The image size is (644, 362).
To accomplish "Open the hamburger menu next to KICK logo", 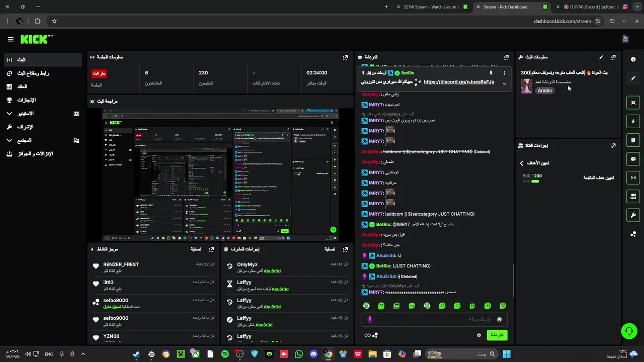I will coord(11,39).
